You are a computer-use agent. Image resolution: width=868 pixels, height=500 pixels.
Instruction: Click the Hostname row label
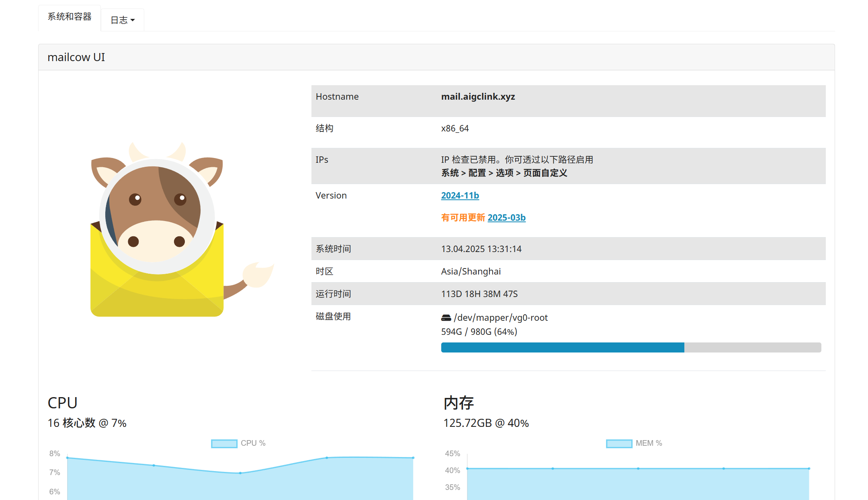pos(337,96)
